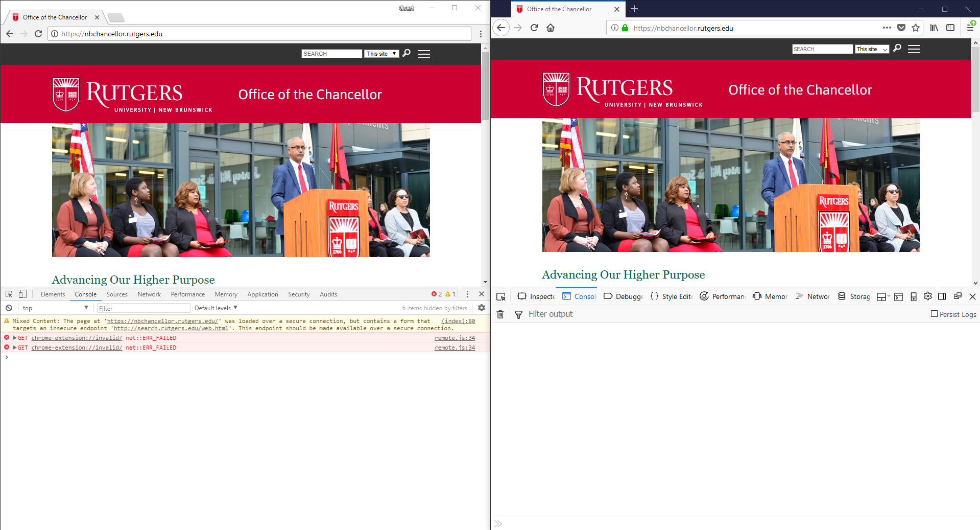Click the red error count in Chrome DevTools
This screenshot has width=980, height=530.
tap(437, 294)
